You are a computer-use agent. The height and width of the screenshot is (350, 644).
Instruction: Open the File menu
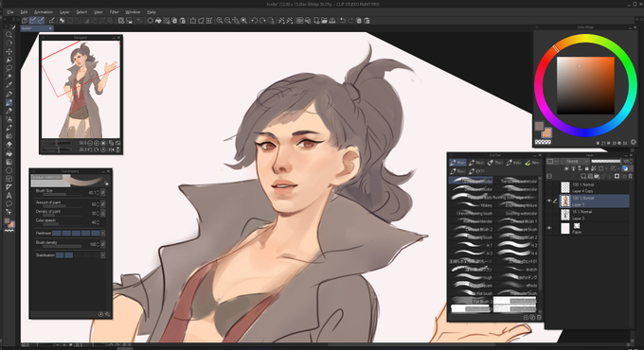pos(10,12)
